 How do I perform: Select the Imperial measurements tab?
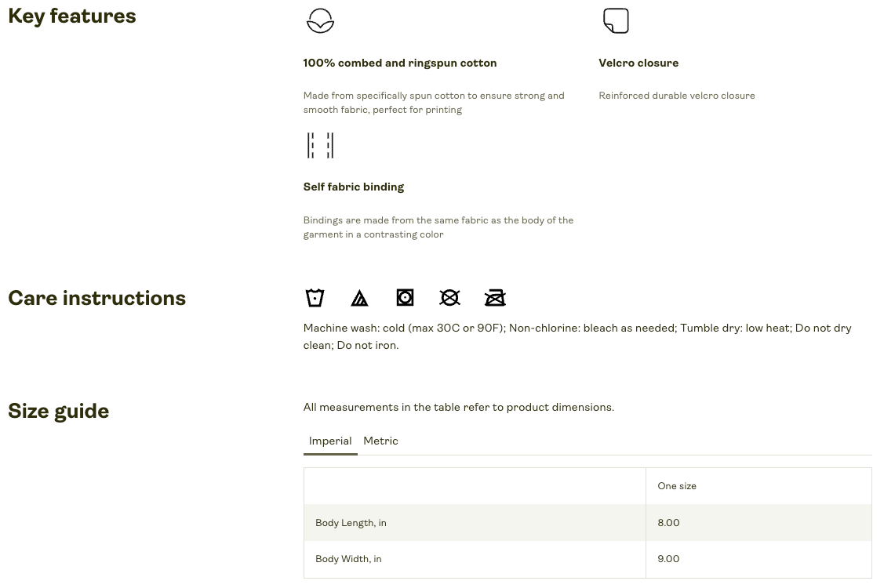(330, 441)
